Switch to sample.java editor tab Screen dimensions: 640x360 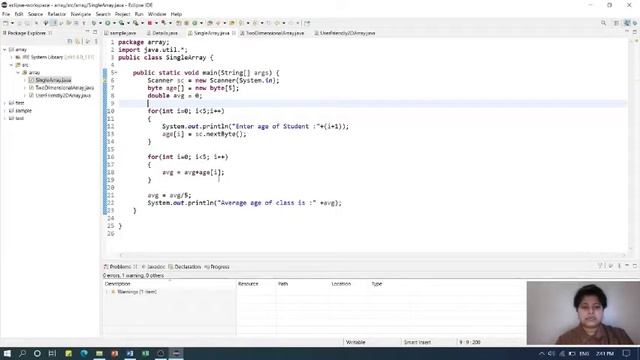[x=120, y=33]
